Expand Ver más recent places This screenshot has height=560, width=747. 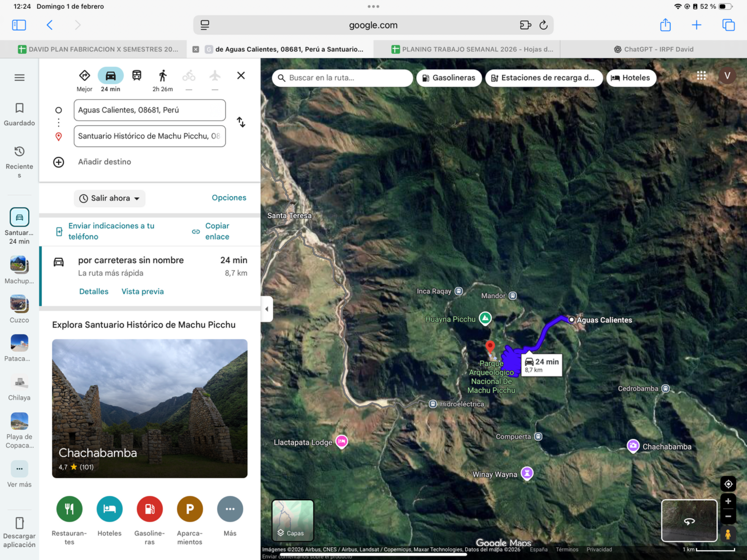(x=19, y=474)
